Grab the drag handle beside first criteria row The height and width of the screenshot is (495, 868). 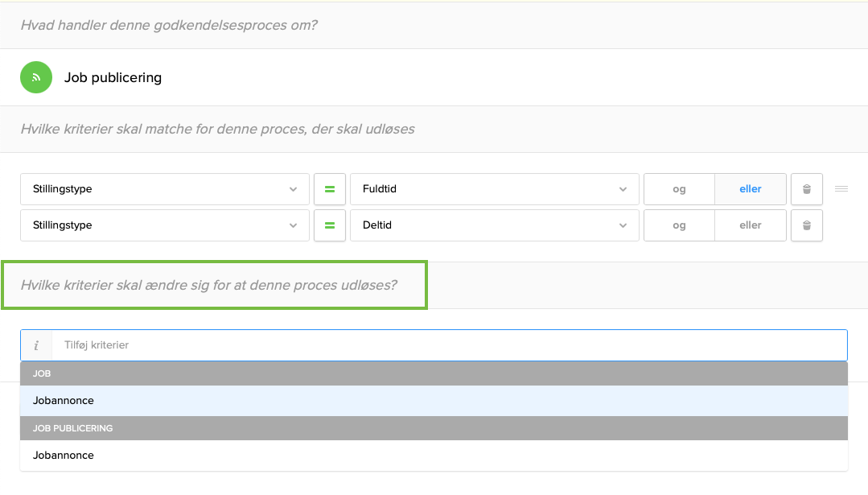841,189
